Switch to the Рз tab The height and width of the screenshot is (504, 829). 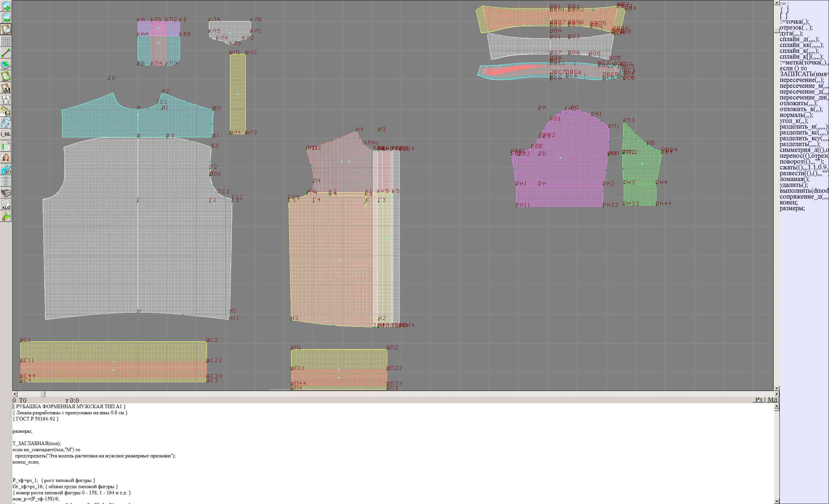pos(759,399)
